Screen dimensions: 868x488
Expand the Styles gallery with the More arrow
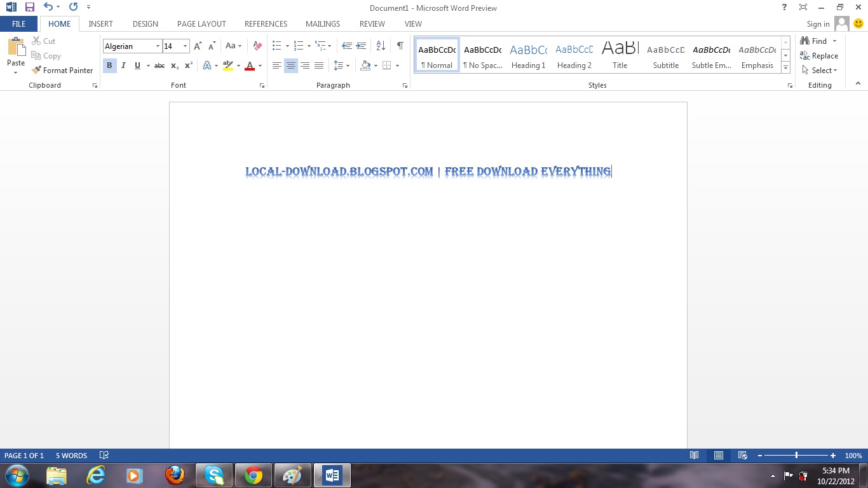786,68
